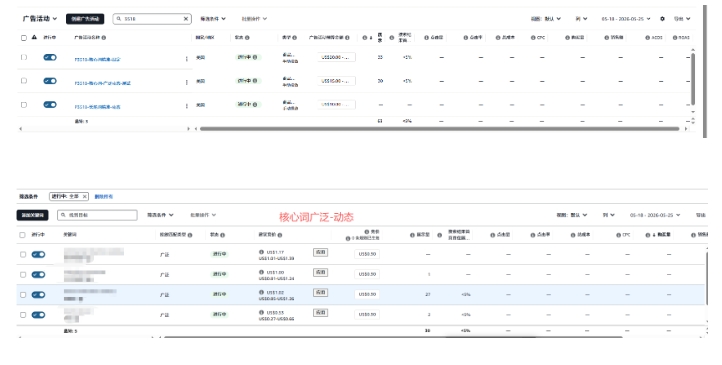Viewport: 722px width, 365px height.
Task: Click the 进行中 status info icon on the US$20.00 campaign row
Action: (255, 58)
